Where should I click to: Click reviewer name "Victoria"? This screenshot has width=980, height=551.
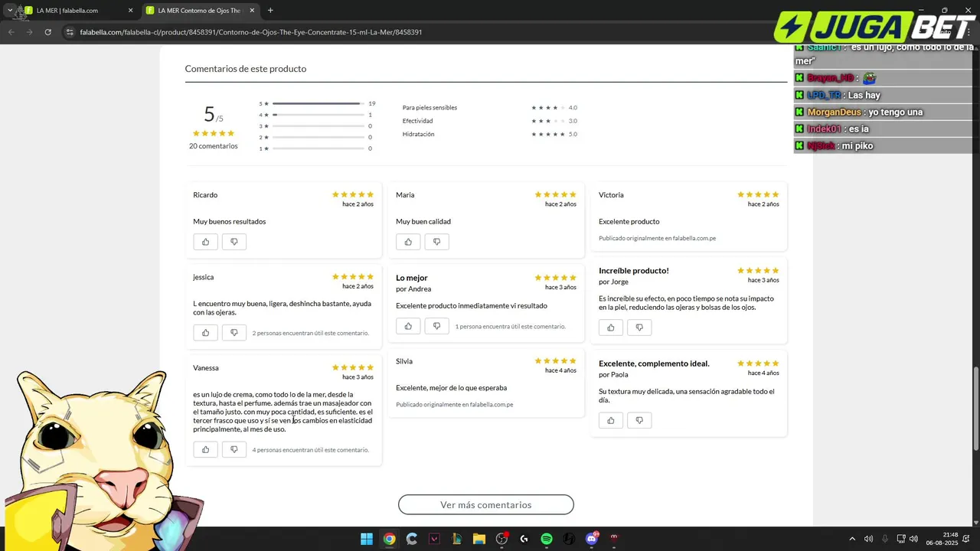[x=611, y=194]
